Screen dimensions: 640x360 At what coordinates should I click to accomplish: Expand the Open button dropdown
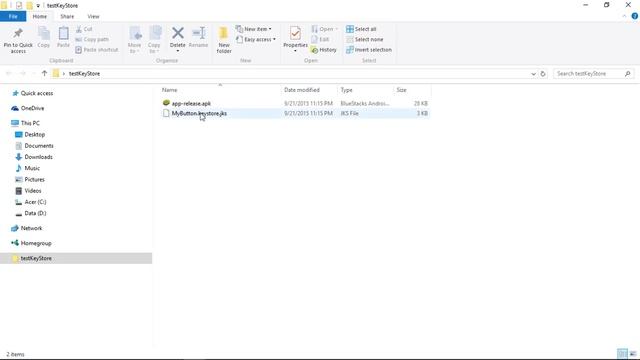click(337, 29)
